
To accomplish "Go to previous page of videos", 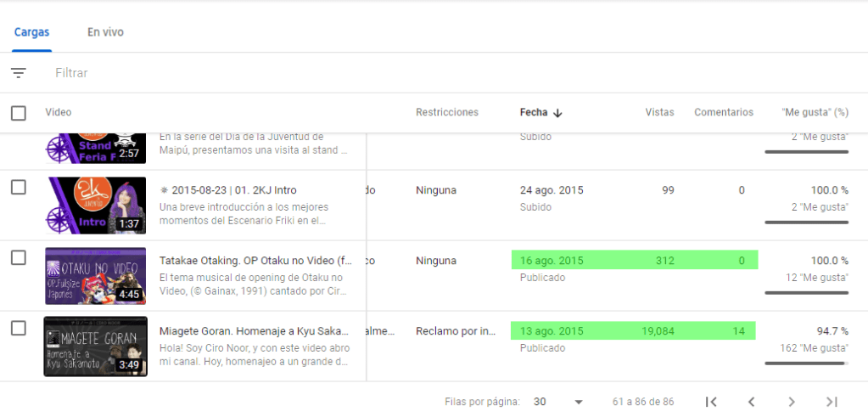I will point(751,402).
